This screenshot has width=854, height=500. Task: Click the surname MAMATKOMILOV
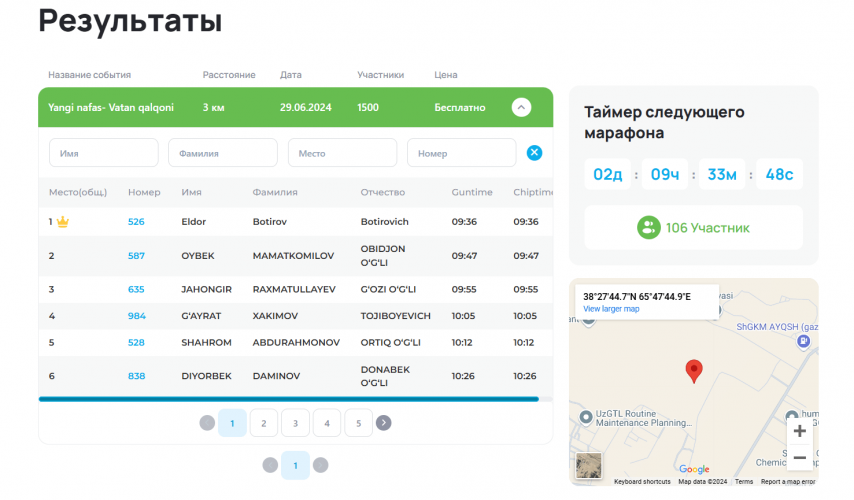pyautogui.click(x=294, y=255)
